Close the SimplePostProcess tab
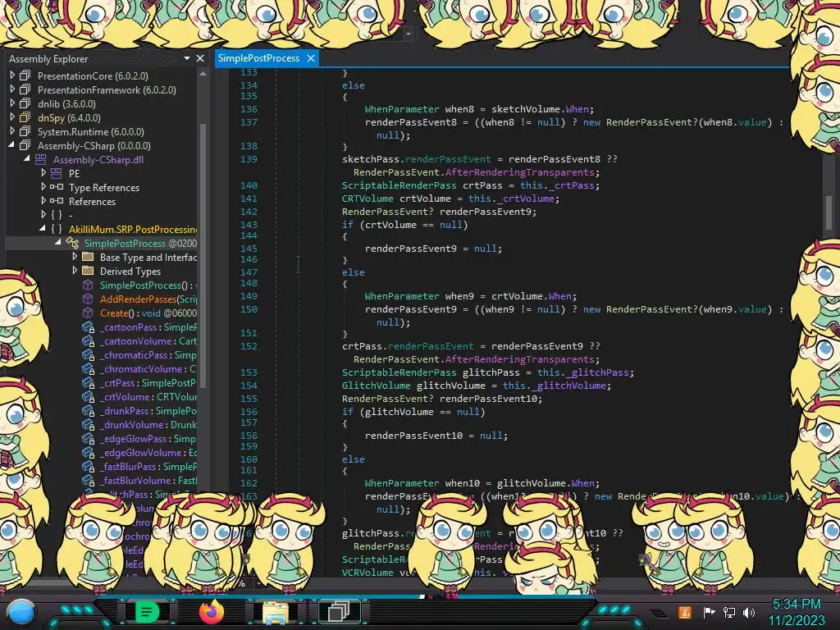 (311, 58)
